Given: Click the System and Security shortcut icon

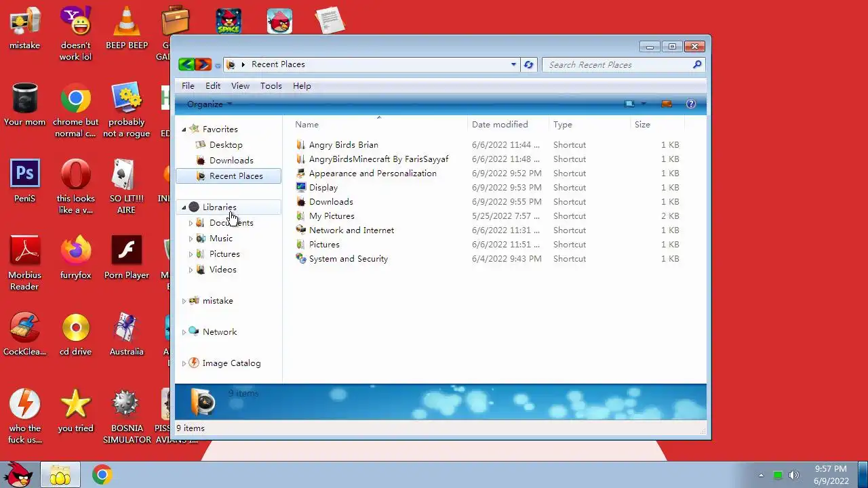Looking at the screenshot, I should click(301, 258).
